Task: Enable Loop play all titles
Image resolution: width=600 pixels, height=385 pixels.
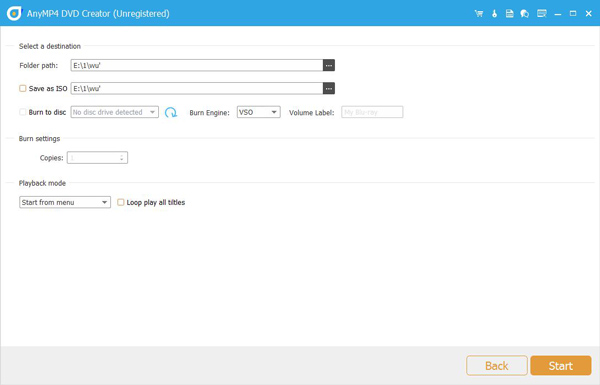Action: pyautogui.click(x=121, y=202)
